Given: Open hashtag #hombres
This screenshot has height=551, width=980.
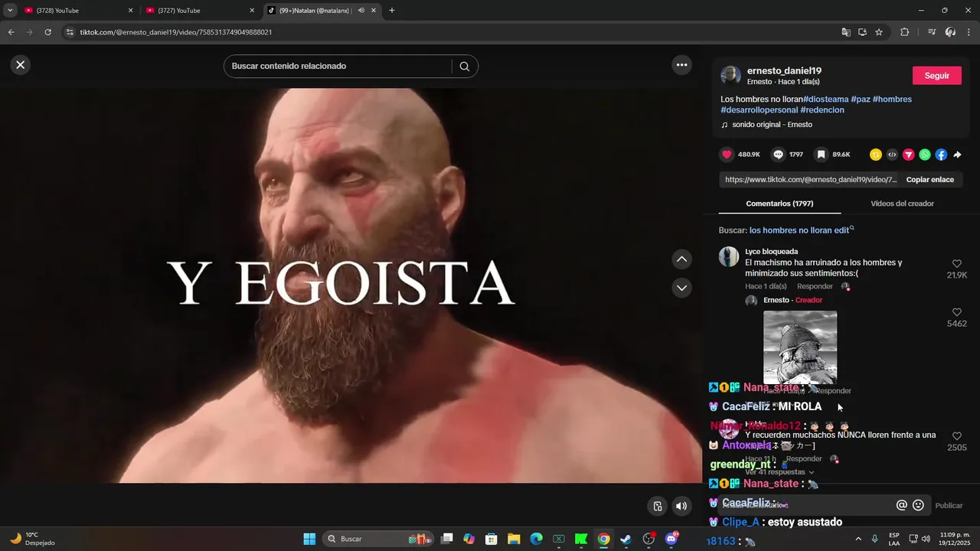Looking at the screenshot, I should (892, 99).
